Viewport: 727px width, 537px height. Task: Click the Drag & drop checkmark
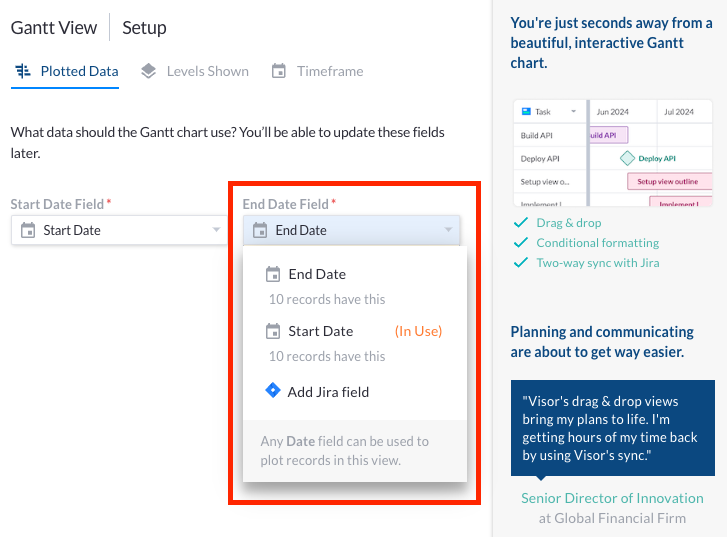pyautogui.click(x=520, y=223)
